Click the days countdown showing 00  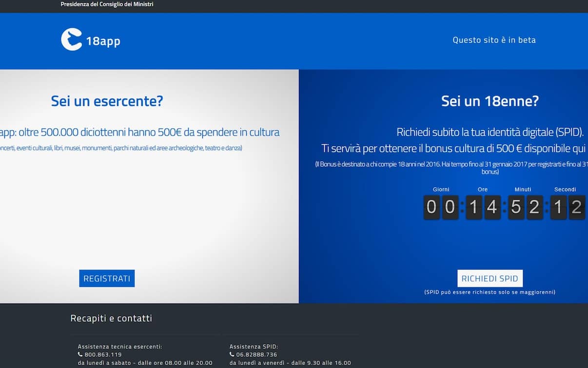(441, 207)
